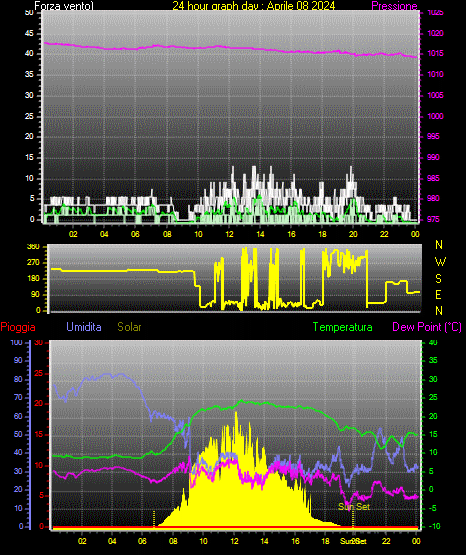
Task: Click the pressure axis value 1010
Action: pyautogui.click(x=435, y=74)
